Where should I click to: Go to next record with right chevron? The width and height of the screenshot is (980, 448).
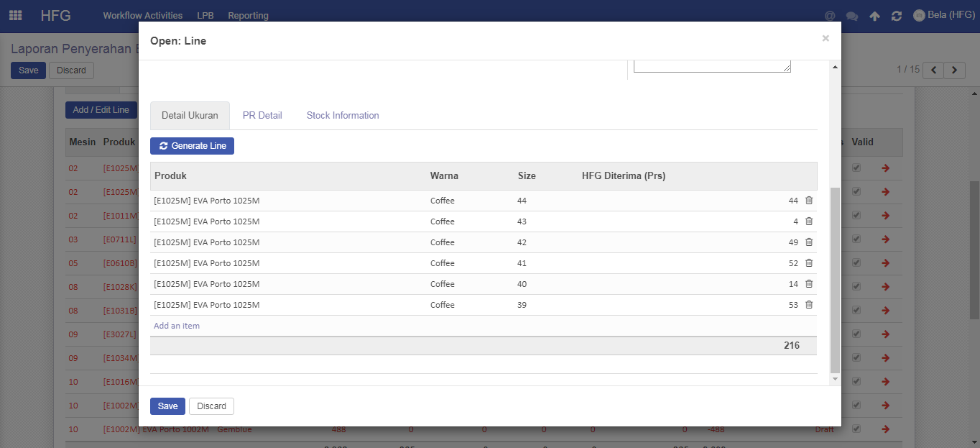point(954,70)
